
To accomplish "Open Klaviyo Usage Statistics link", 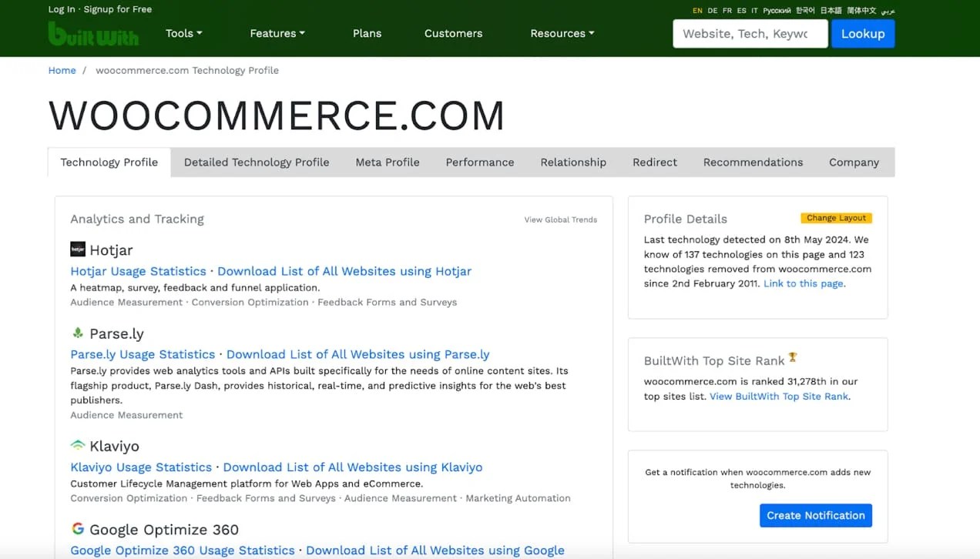I will point(141,467).
